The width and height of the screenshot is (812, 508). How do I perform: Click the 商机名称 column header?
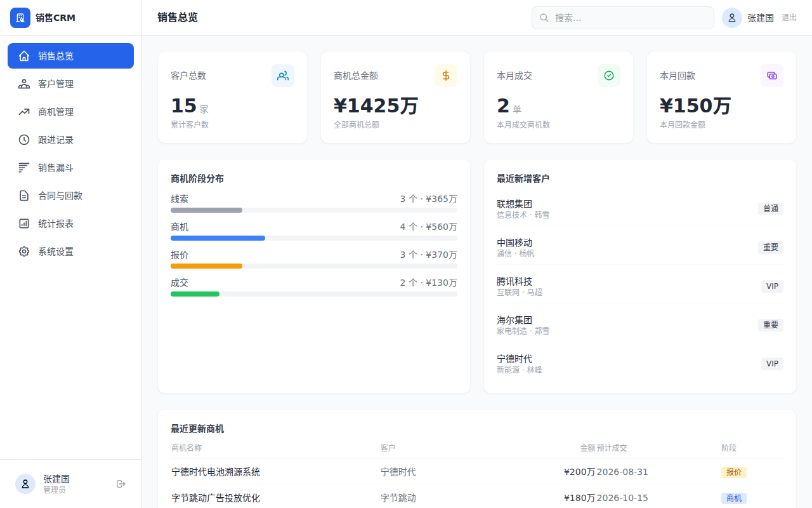(187, 448)
